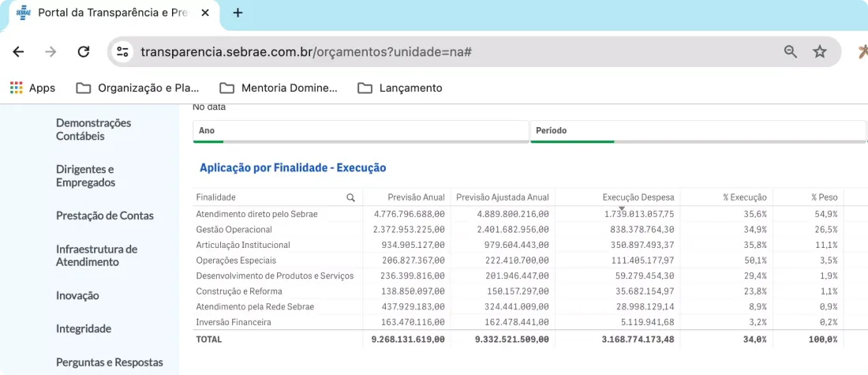Open Infraestrutura de Atendimento sidebar item
This screenshot has width=868, height=375.
96,255
